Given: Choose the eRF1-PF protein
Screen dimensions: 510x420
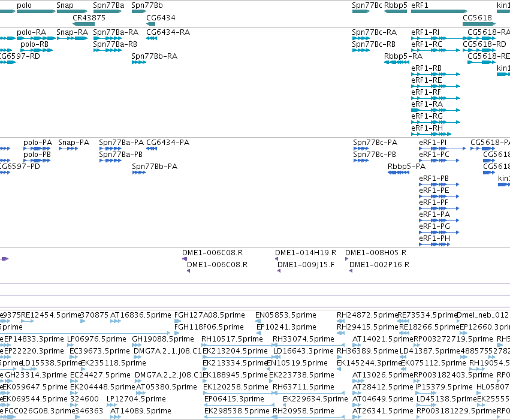Looking at the screenshot, I should pos(439,209).
